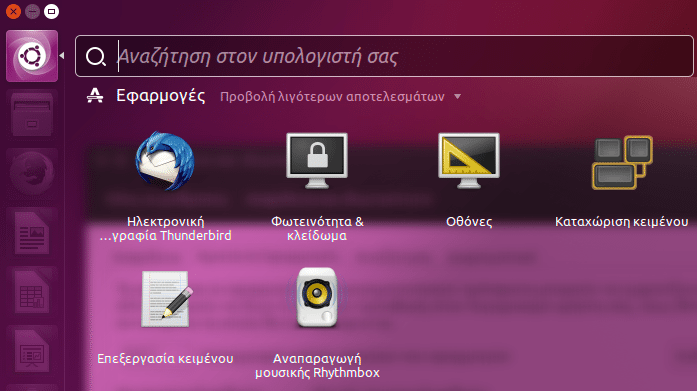Close the Dash with the orange button
This screenshot has height=391, width=697.
coord(13,11)
